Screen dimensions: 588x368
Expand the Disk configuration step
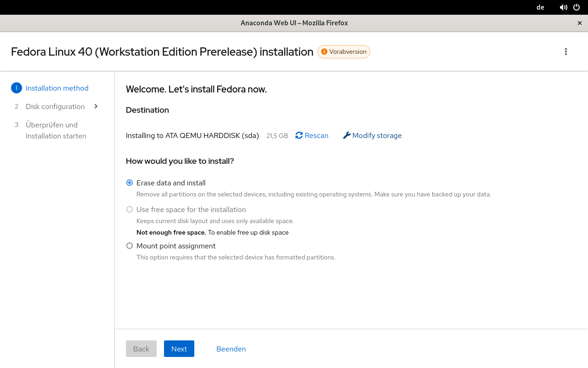click(96, 106)
